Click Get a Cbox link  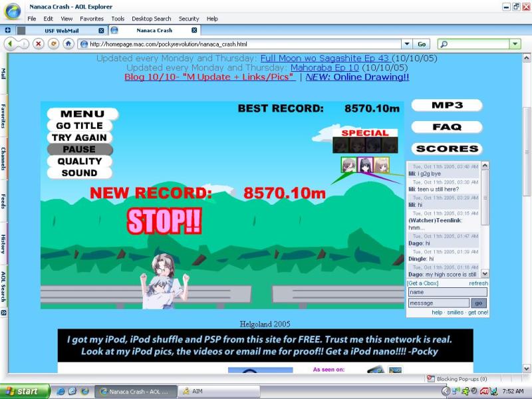coord(423,283)
